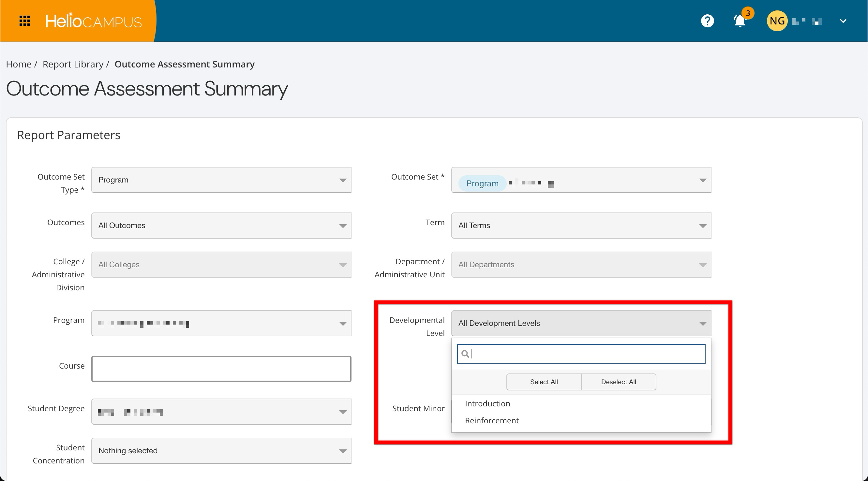Collapse the All Development Levels dropdown

point(581,323)
